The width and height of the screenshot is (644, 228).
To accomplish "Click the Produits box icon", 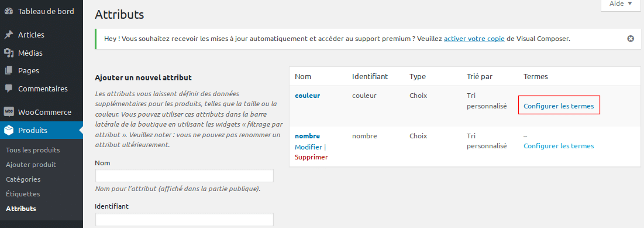I will (x=9, y=131).
